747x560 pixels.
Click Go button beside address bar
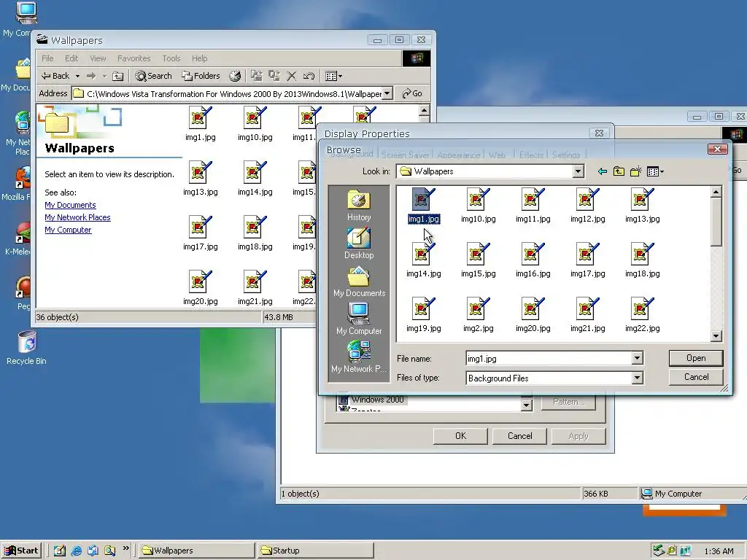pyautogui.click(x=413, y=93)
